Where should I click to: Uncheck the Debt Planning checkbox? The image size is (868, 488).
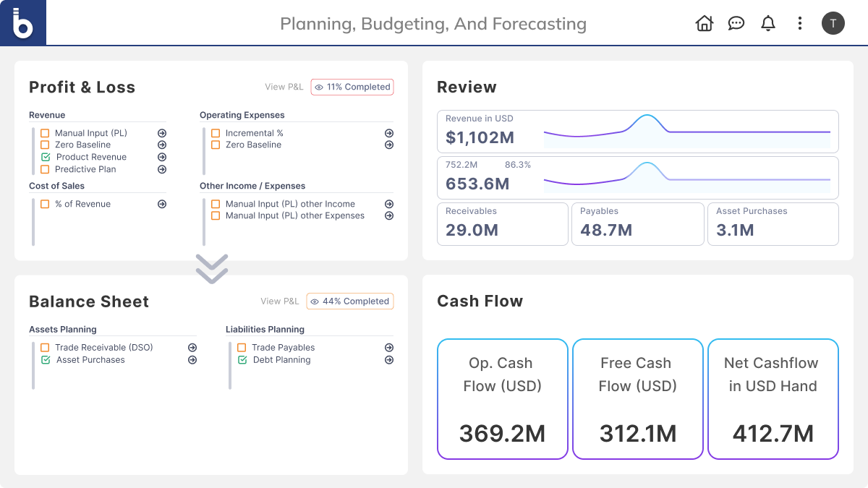tap(242, 360)
